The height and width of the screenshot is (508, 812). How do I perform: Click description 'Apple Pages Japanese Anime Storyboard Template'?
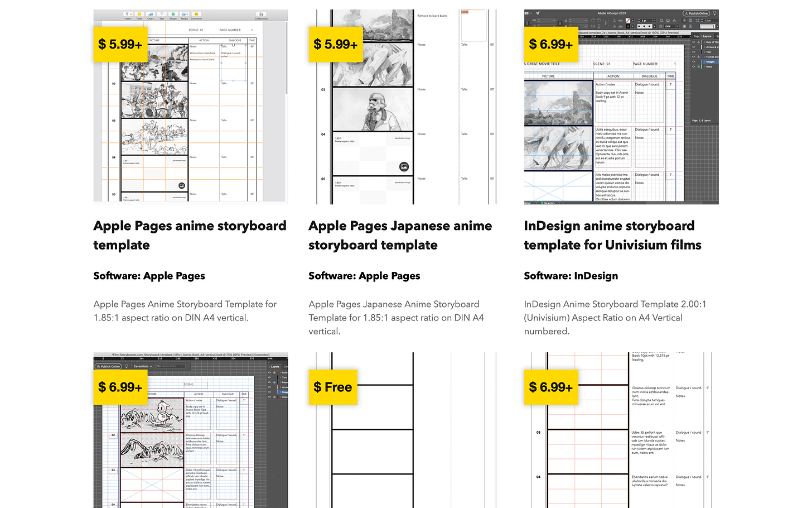397,318
